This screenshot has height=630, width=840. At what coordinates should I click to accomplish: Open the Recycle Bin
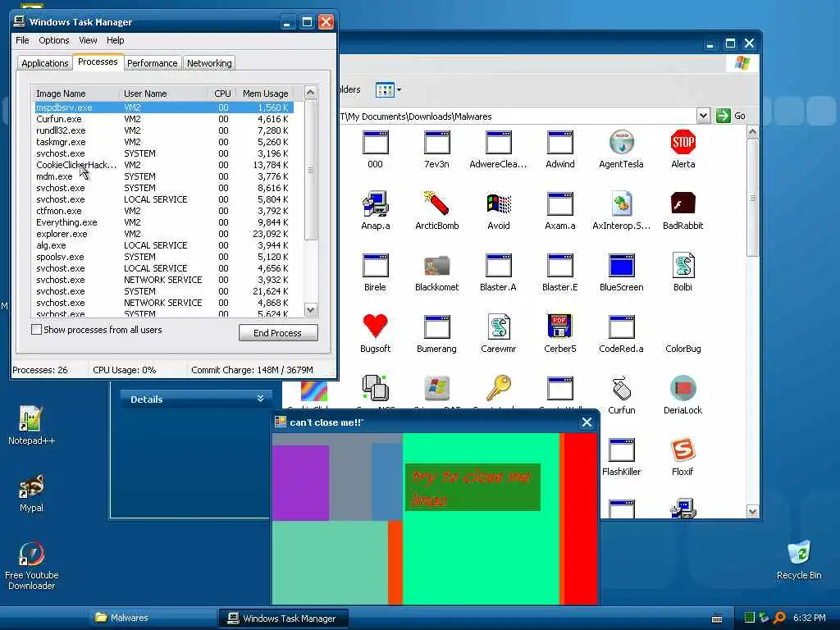799,554
